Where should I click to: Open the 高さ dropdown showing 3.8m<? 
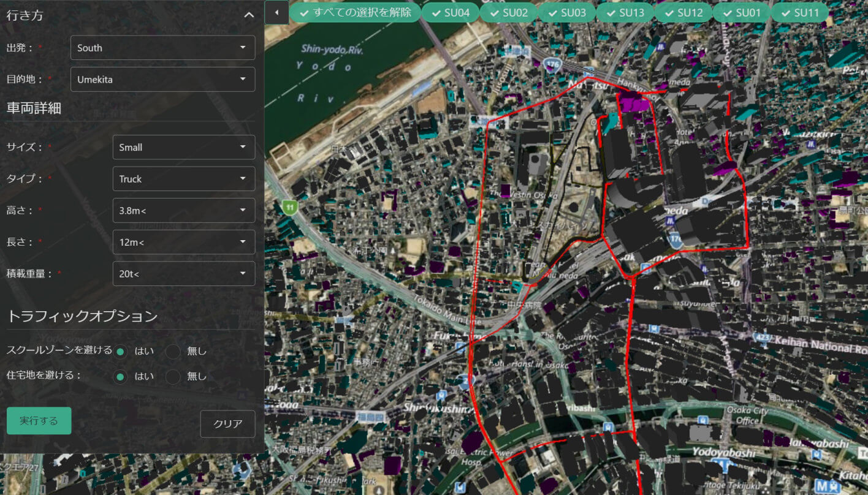pyautogui.click(x=184, y=211)
